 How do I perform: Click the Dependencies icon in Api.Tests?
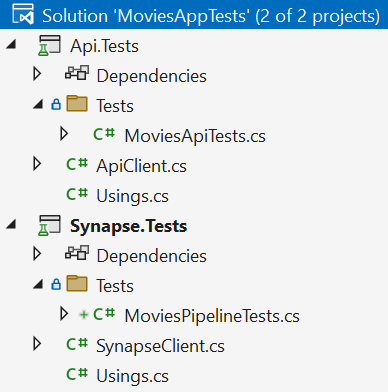[x=77, y=73]
